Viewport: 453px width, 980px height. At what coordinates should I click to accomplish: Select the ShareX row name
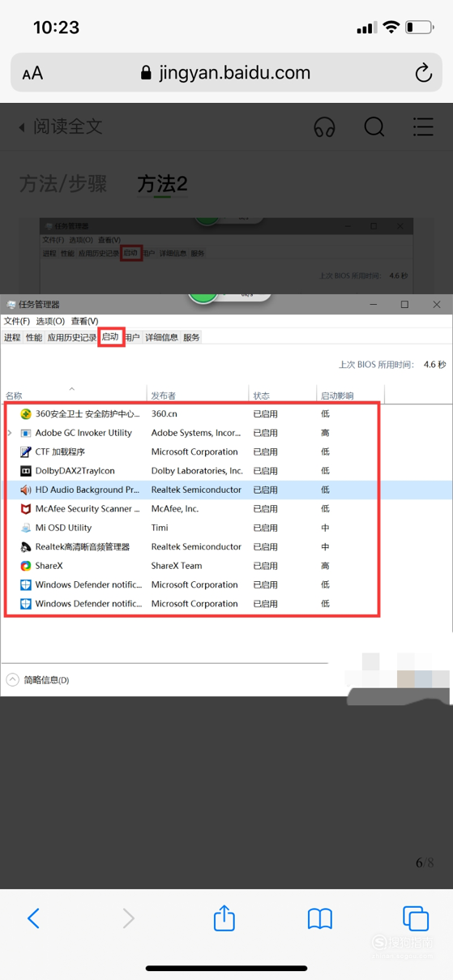pos(49,566)
